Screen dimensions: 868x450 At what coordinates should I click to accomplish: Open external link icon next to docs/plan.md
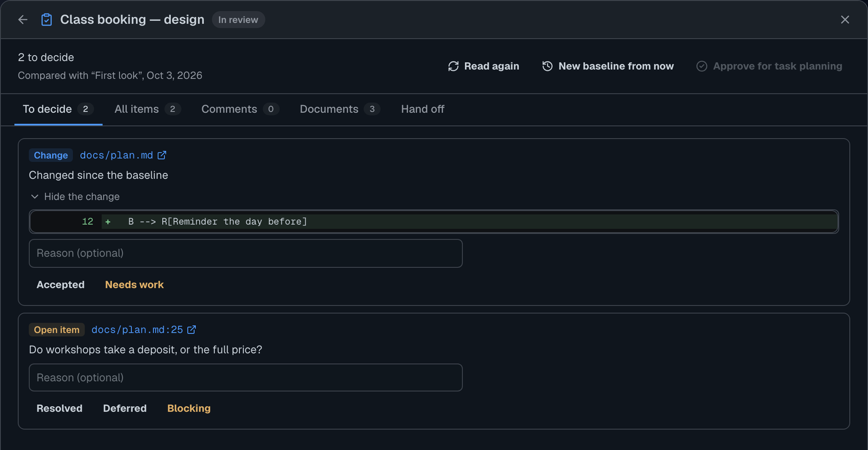click(x=162, y=155)
